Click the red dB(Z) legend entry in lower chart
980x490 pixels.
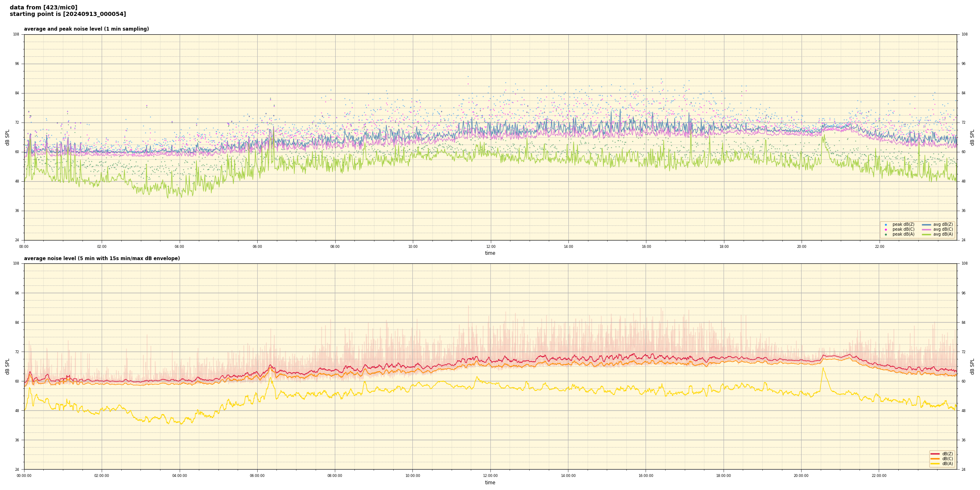(x=935, y=454)
